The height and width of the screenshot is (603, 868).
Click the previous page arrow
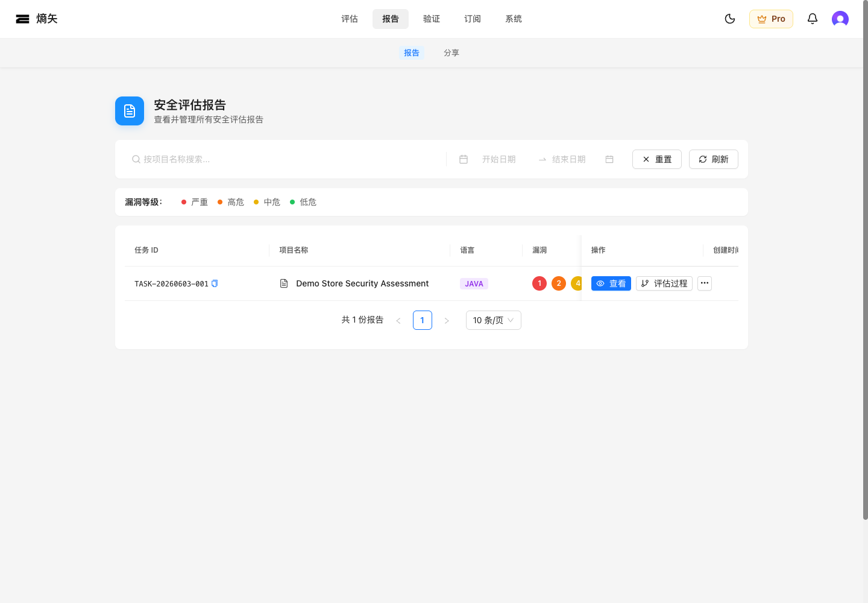(398, 320)
